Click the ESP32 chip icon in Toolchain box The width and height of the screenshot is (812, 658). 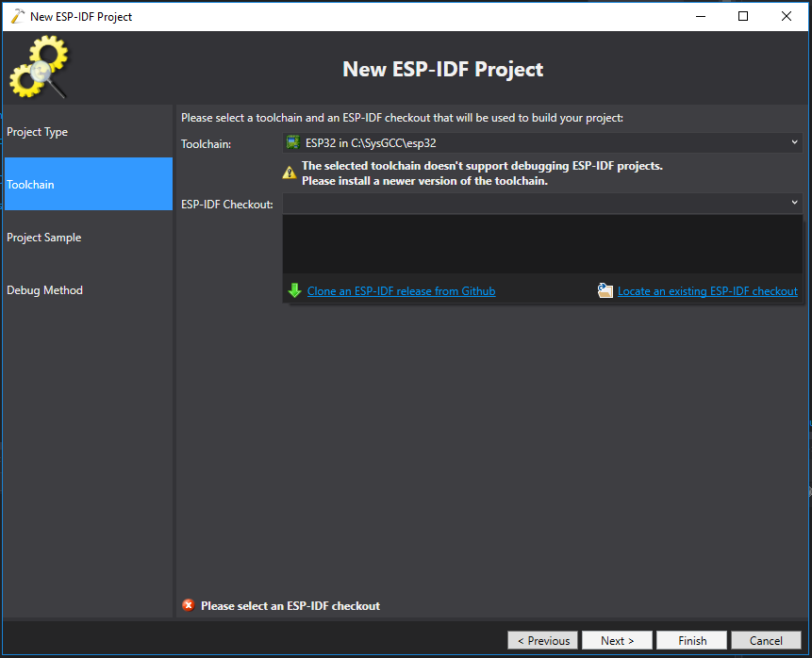tap(293, 142)
